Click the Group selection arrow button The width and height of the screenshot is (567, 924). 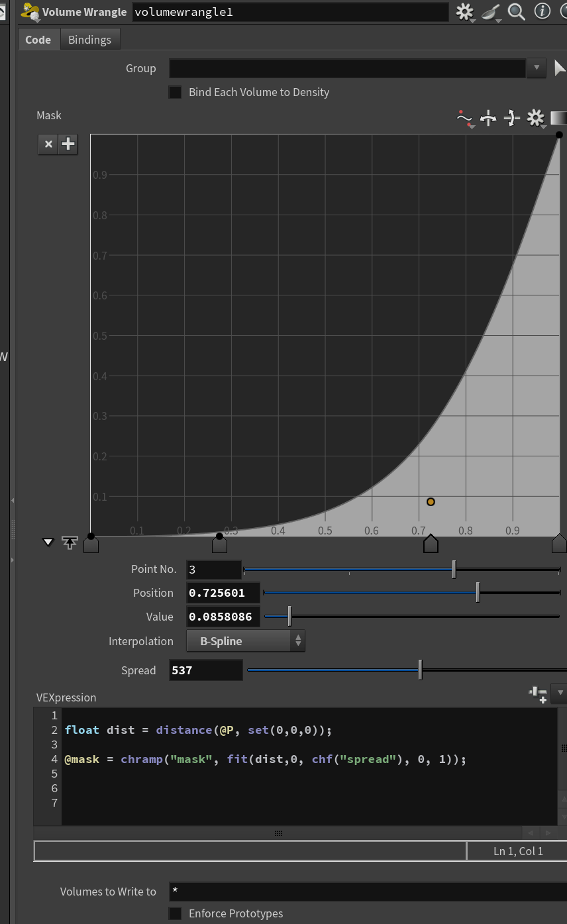pos(560,68)
